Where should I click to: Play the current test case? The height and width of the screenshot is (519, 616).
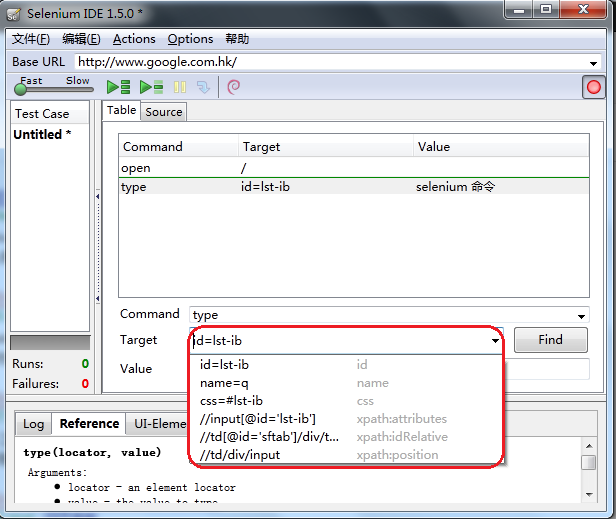click(151, 87)
